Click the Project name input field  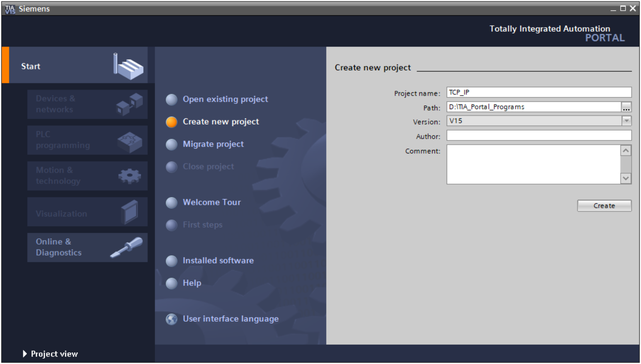tap(538, 93)
